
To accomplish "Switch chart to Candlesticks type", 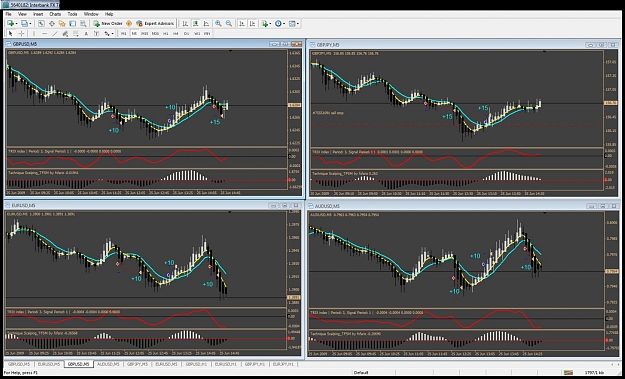I will click(x=196, y=24).
